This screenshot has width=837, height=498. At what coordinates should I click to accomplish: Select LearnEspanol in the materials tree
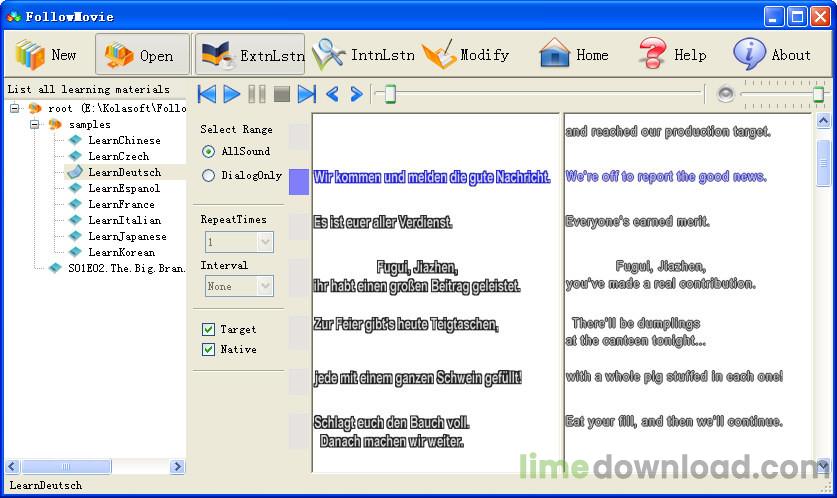[x=124, y=188]
